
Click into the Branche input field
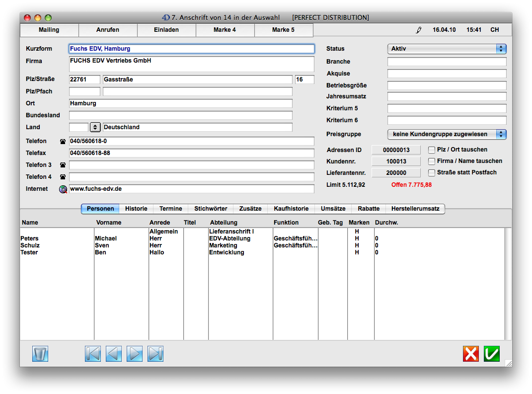click(x=447, y=62)
